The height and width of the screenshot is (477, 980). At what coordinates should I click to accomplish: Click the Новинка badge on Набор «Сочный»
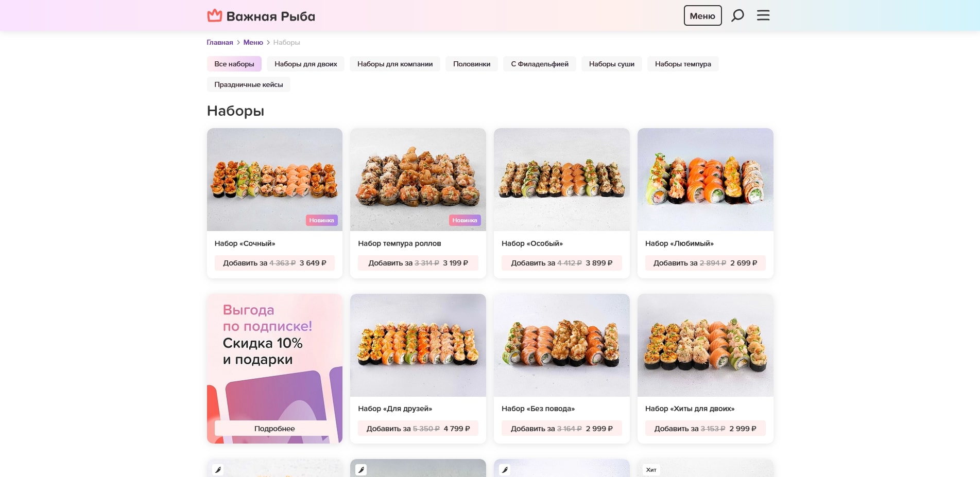click(x=322, y=220)
